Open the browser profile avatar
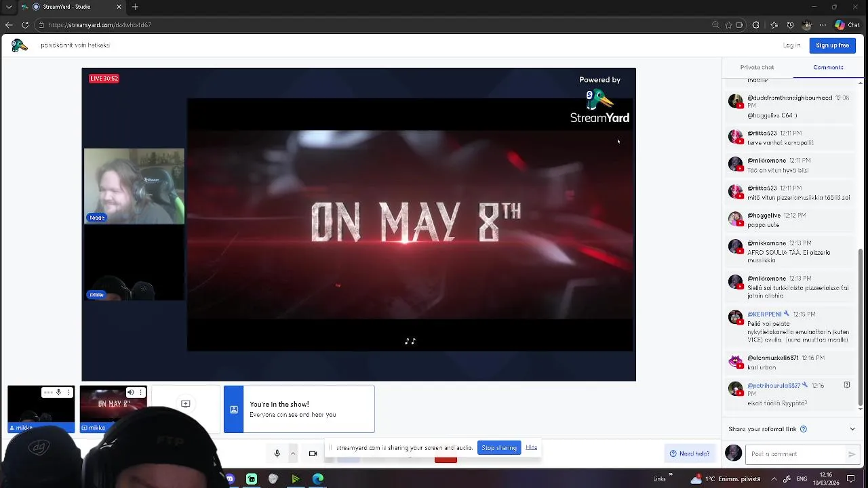The height and width of the screenshot is (488, 868). click(806, 25)
